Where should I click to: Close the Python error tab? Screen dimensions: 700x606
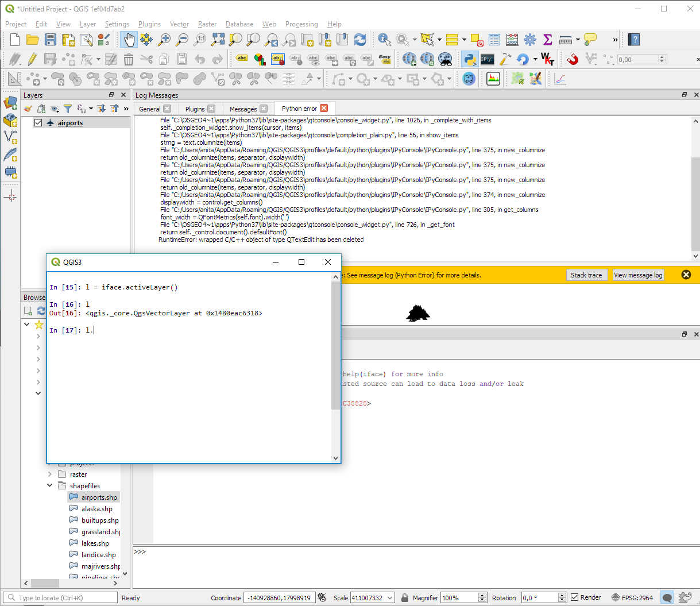point(324,108)
